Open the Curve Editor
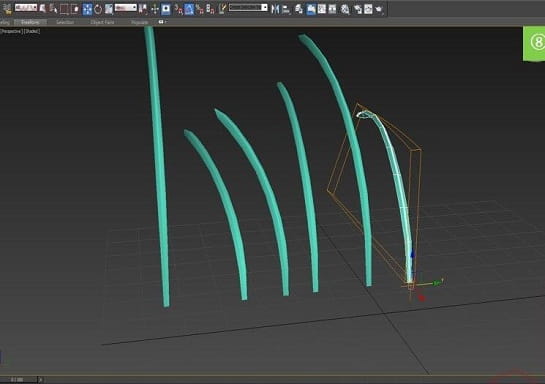The height and width of the screenshot is (384, 545). click(322, 9)
